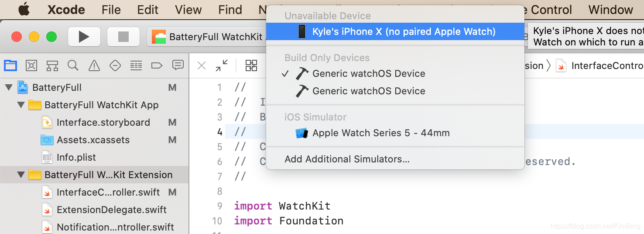Open the Project navigator folder icon
This screenshot has width=644, height=234.
pyautogui.click(x=10, y=66)
